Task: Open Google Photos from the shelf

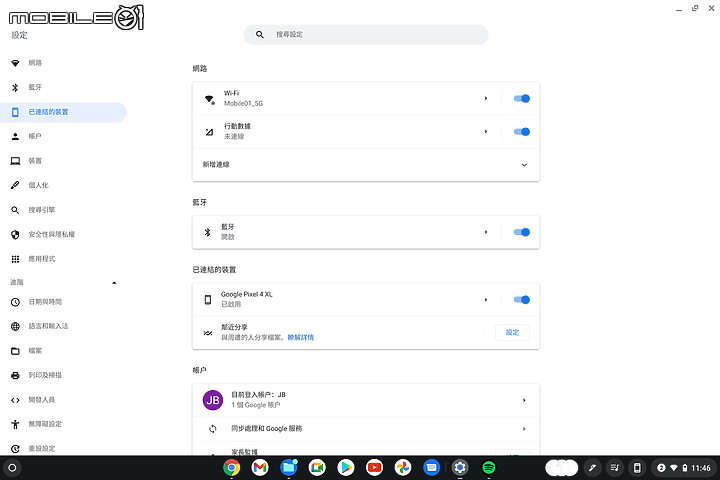Action: coord(403,468)
